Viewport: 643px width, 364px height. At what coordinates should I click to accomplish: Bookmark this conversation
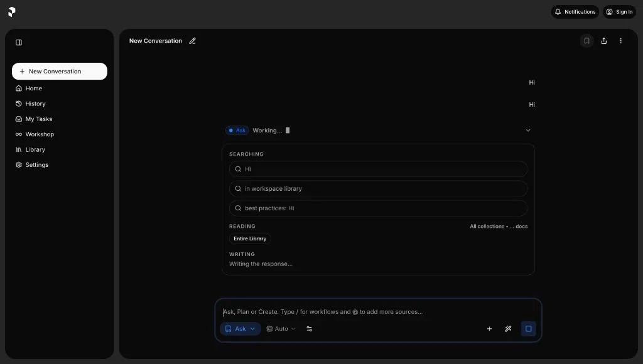pos(587,41)
